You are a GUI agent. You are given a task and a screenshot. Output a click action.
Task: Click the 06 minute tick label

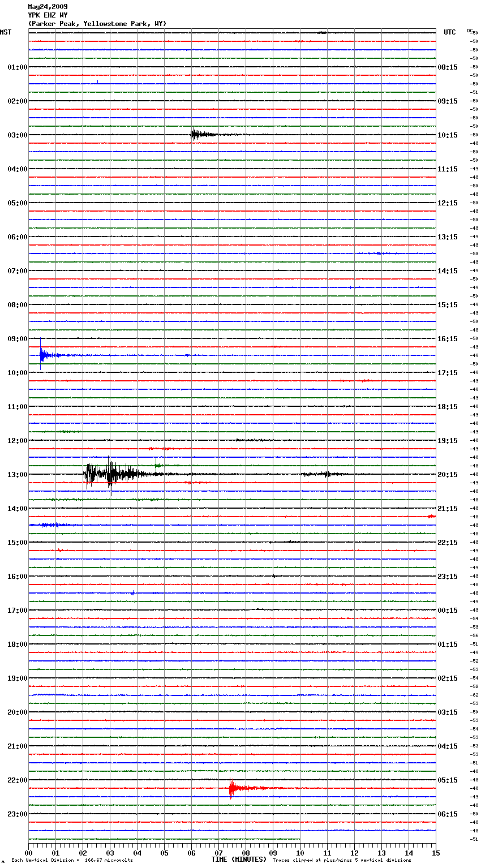pyautogui.click(x=191, y=853)
